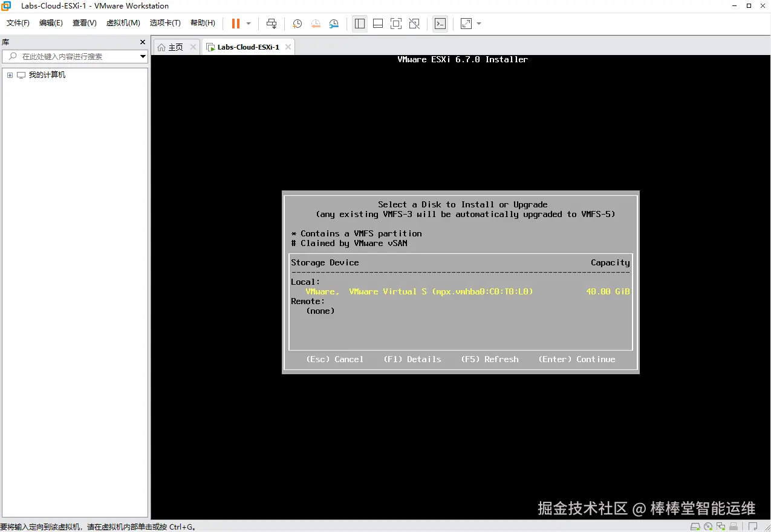Click the computer icon beside 我的计算机

[21, 75]
